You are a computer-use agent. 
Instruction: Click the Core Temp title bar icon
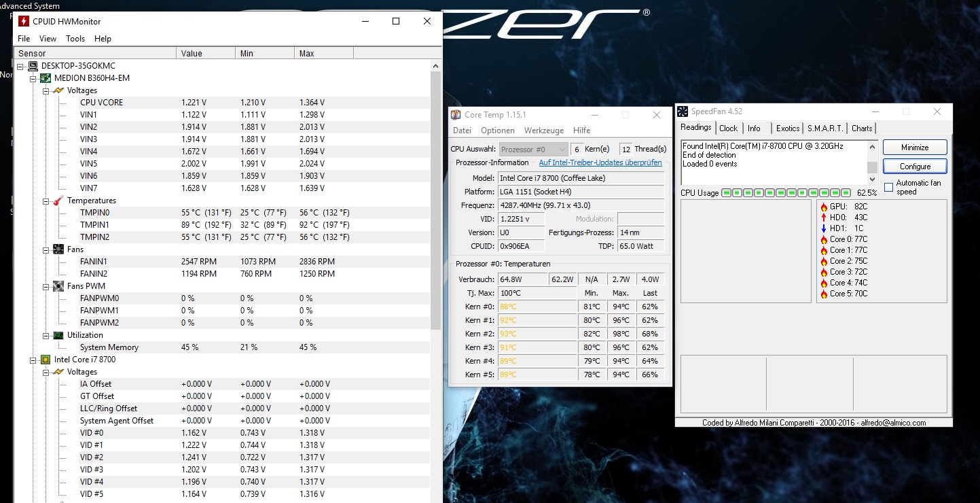(x=456, y=115)
